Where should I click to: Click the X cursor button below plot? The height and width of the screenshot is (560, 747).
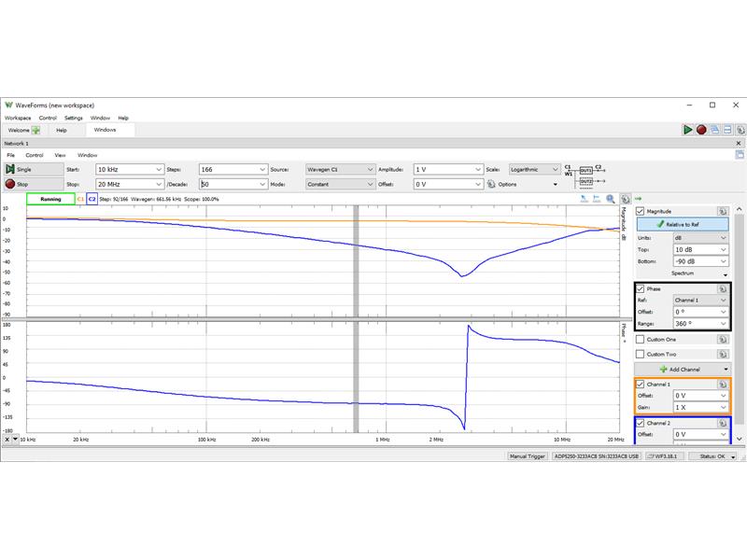click(7, 440)
